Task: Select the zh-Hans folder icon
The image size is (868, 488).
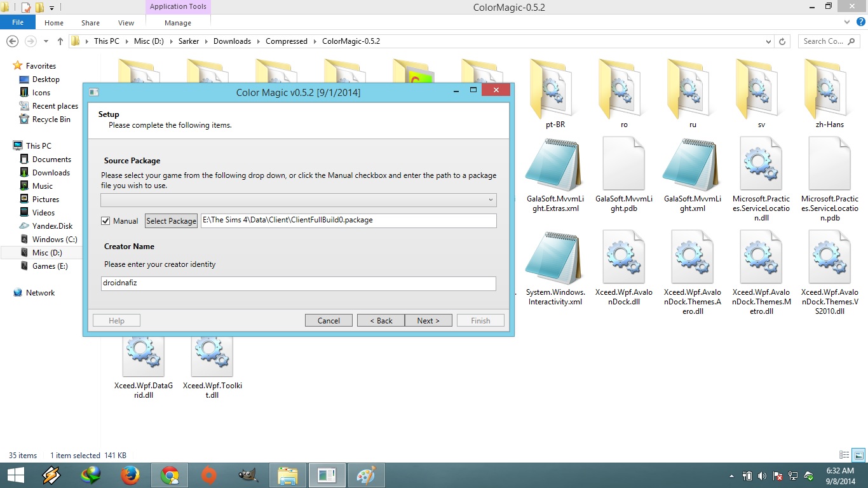Action: pos(829,89)
